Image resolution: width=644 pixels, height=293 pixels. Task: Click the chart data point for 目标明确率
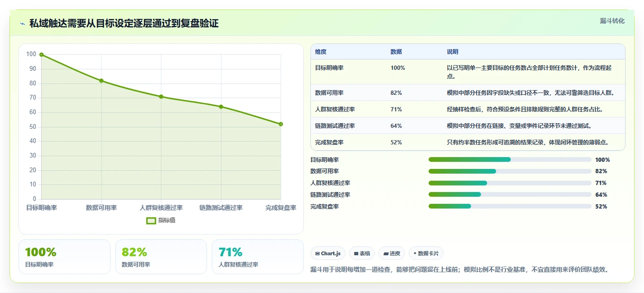click(42, 55)
